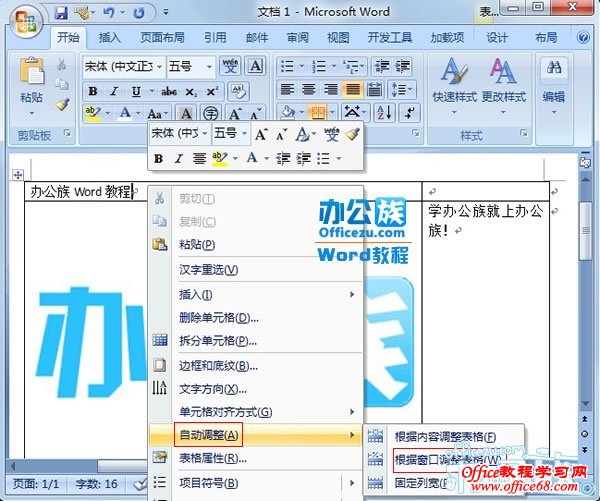Screen dimensions: 600x501
Task: Customize quick access toolbar dropdown arrow
Action: (x=166, y=12)
